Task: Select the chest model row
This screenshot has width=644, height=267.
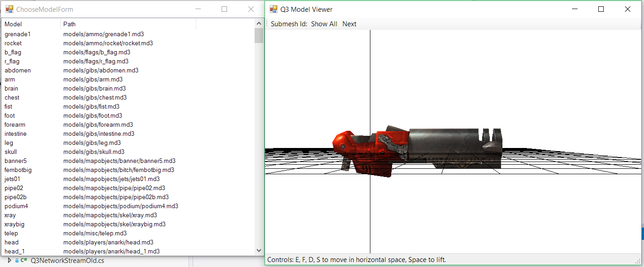Action: pos(128,97)
